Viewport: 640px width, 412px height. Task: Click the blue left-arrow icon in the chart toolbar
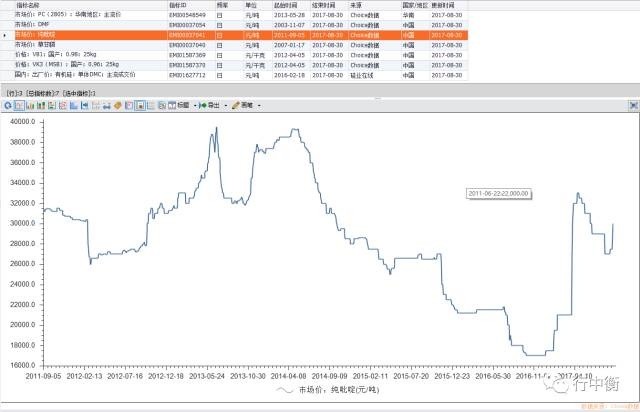[85, 105]
